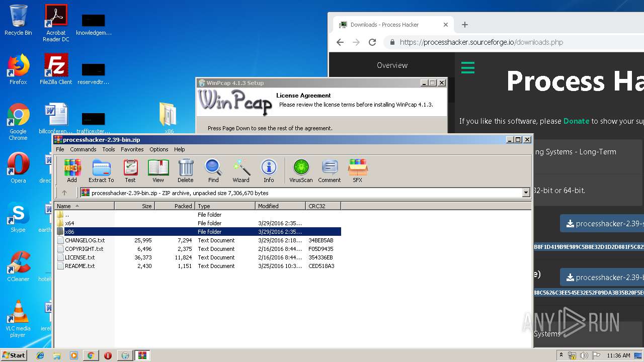Open the Favorites menu
This screenshot has width=644, height=362.
point(132,149)
